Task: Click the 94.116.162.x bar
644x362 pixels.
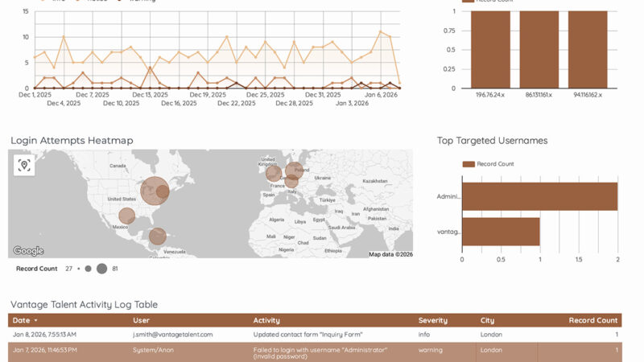Action: coord(588,50)
